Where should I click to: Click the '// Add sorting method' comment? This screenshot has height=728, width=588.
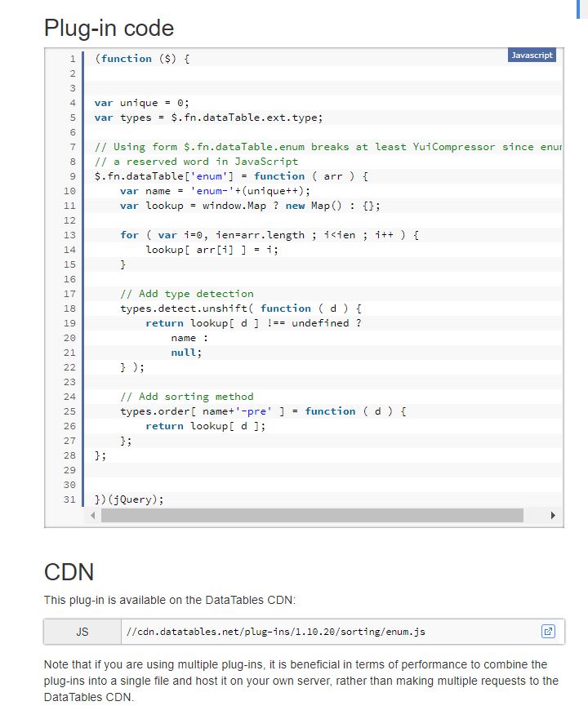click(x=187, y=397)
